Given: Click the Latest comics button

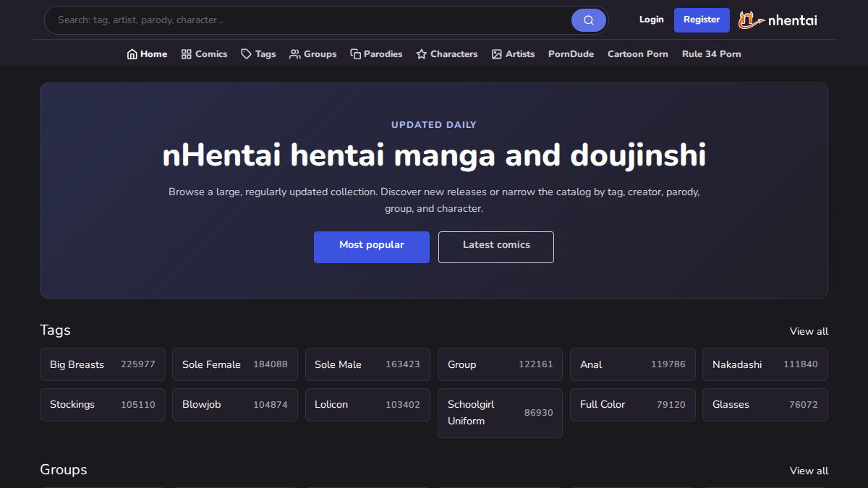Looking at the screenshot, I should (496, 247).
